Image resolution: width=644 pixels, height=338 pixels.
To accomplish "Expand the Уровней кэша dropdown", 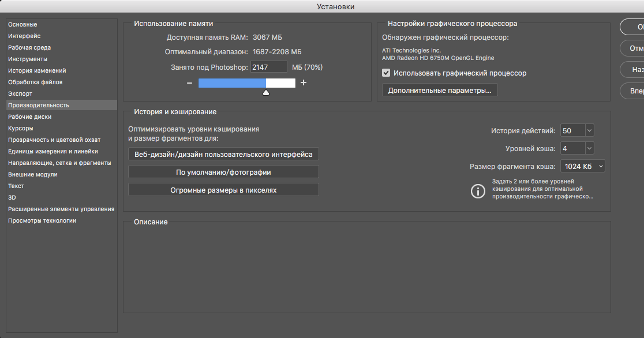I will coord(589,149).
